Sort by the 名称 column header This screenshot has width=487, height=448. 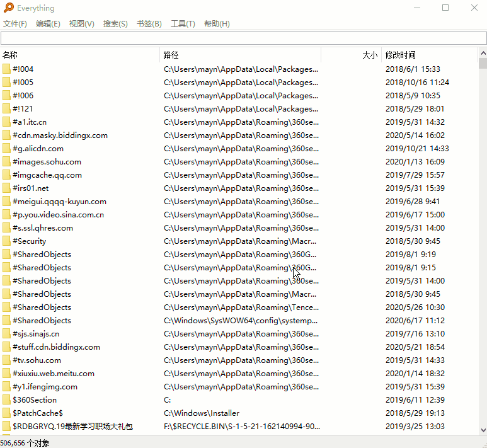(x=80, y=55)
